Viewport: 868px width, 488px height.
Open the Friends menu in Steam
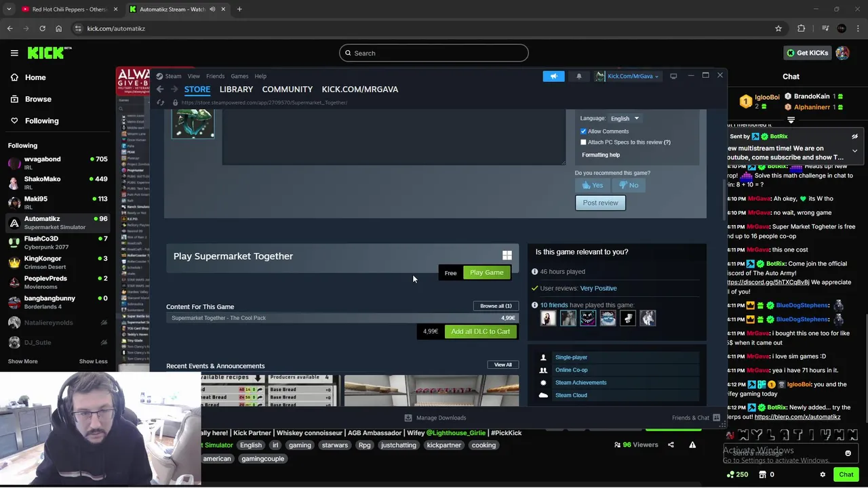215,76
